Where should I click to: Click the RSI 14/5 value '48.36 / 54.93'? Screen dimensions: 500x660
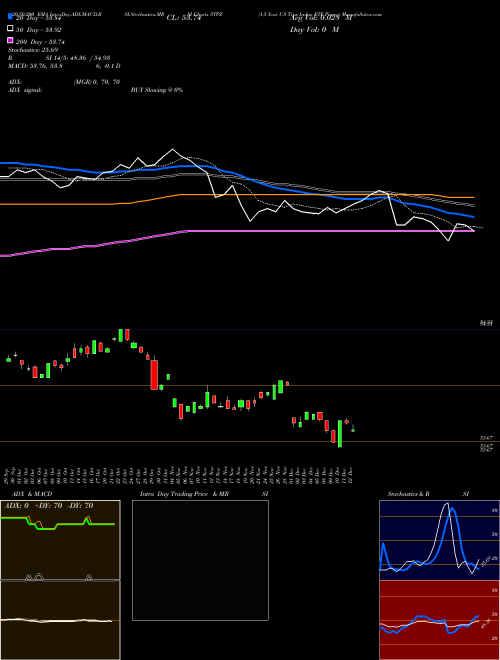(x=90, y=58)
